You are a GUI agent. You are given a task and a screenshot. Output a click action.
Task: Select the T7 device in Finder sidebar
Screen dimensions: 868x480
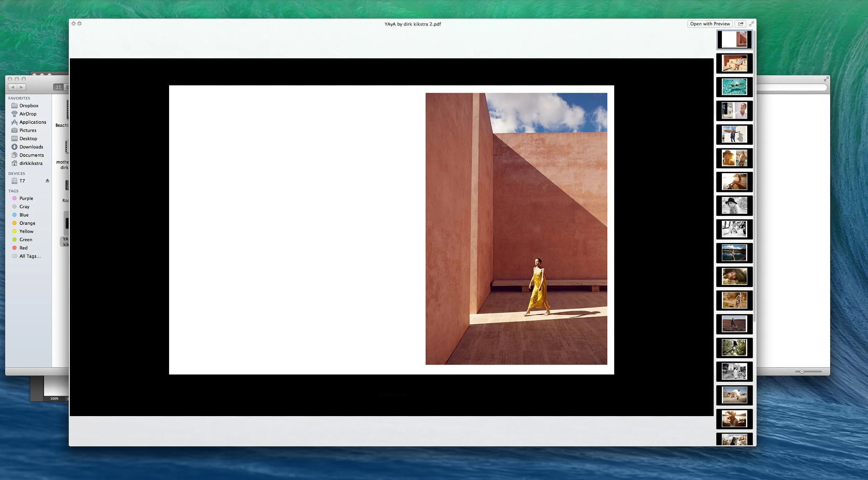click(22, 181)
